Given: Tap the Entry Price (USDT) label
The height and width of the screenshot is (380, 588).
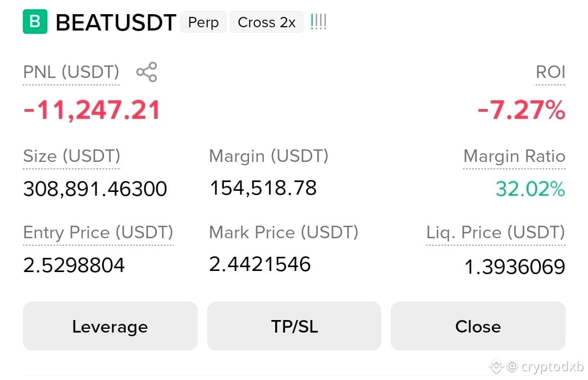Looking at the screenshot, I should point(98,232).
